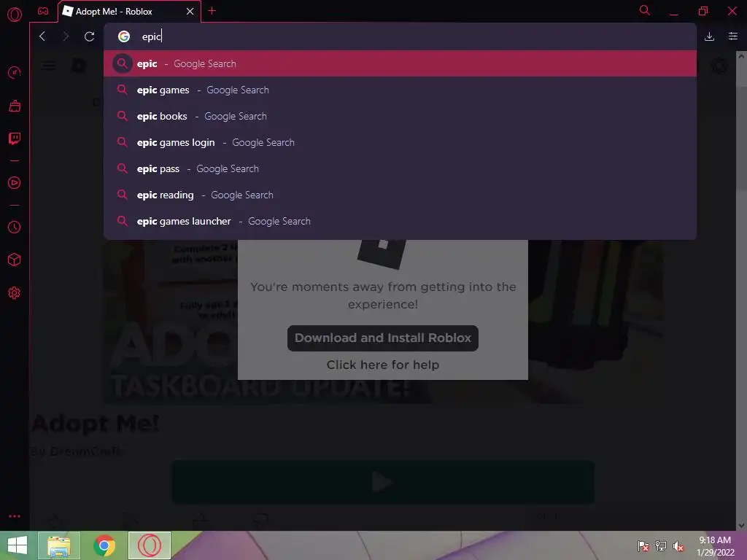Image resolution: width=747 pixels, height=560 pixels.
Task: Click Download and Install Roblox button
Action: click(x=382, y=338)
